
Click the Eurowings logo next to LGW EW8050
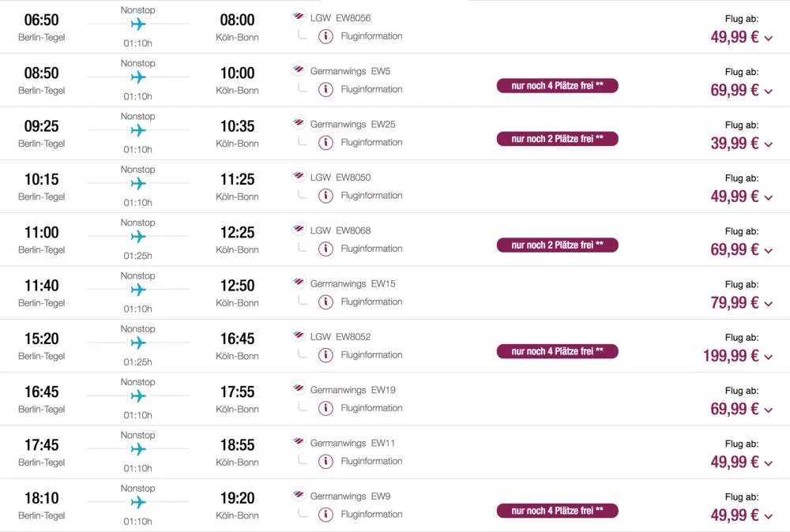coord(299,176)
